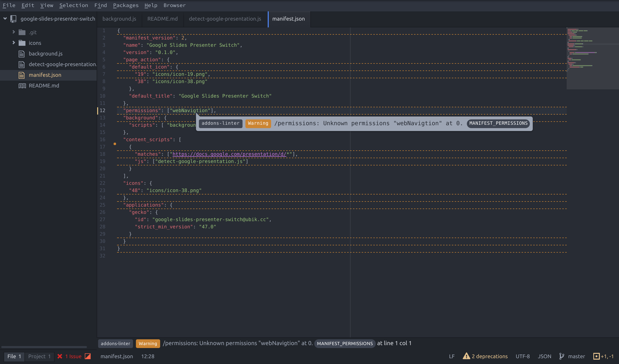Select manifest.json in the tree view

pos(45,75)
